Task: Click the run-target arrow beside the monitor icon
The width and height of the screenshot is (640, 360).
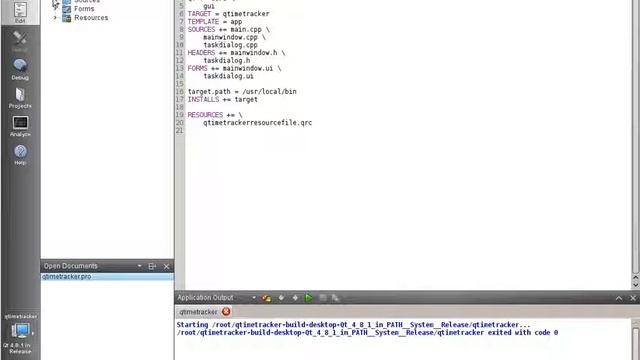Action: [x=33, y=333]
